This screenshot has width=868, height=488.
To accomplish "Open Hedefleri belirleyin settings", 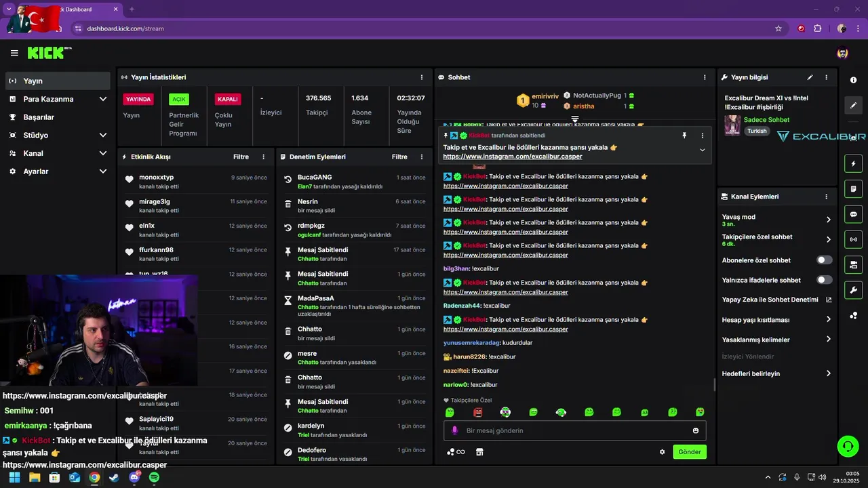I will pos(776,373).
